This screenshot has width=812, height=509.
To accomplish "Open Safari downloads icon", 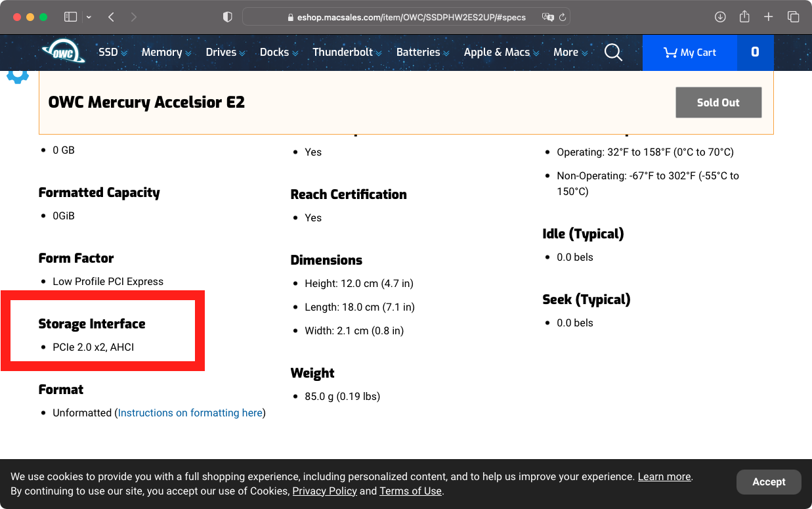I will point(720,17).
